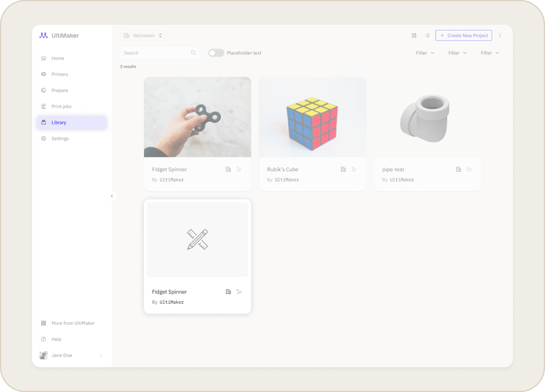Screen dimensions: 545x392
Task: Switch to grid view layout icon
Action: click(414, 36)
